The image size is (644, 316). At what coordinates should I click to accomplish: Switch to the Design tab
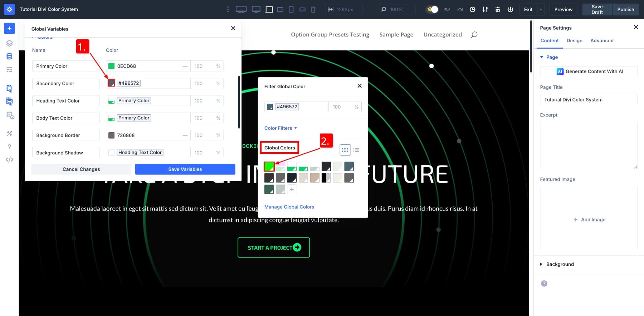click(x=574, y=41)
